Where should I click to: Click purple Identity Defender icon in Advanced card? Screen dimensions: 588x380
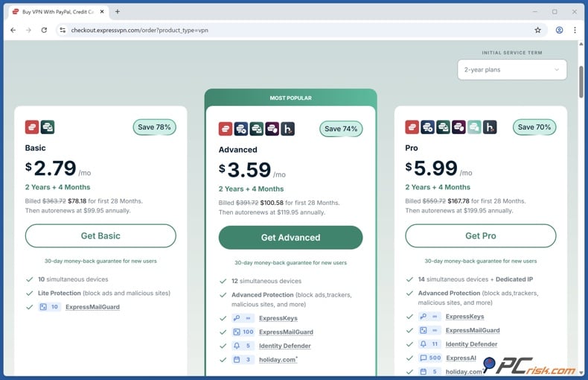point(272,129)
